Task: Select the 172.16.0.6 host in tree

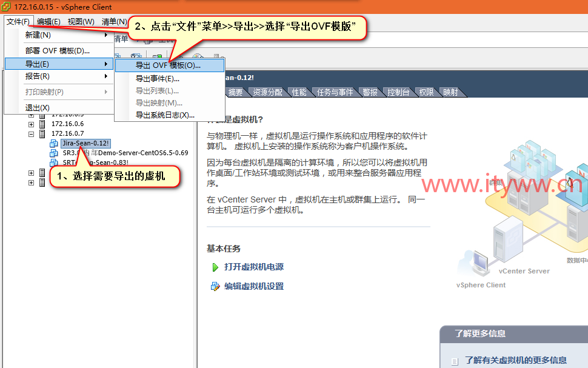Action: coord(67,124)
